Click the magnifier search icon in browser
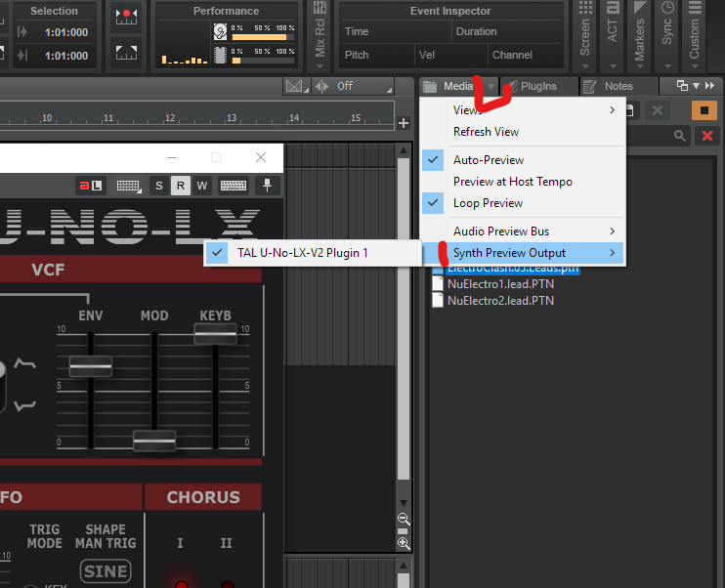Image resolution: width=725 pixels, height=588 pixels. (x=680, y=136)
